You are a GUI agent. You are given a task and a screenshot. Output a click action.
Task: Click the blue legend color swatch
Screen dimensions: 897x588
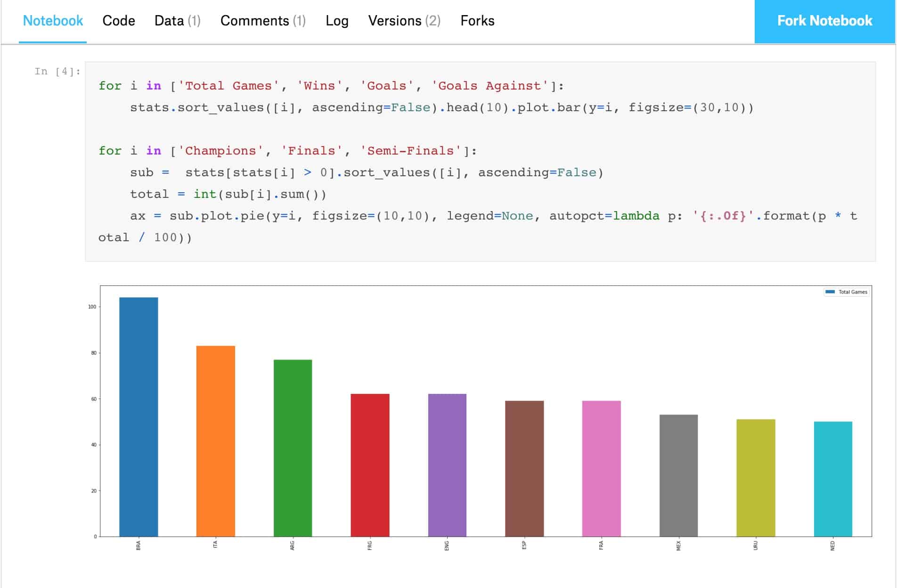(831, 292)
